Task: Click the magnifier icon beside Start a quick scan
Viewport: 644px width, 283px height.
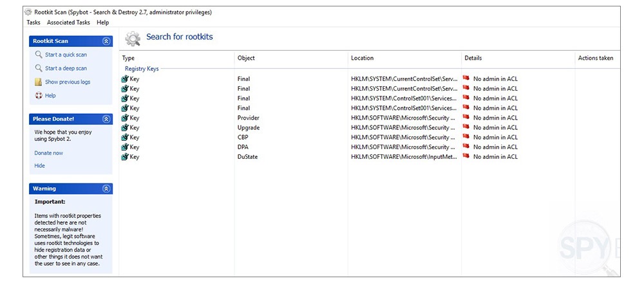Action: tap(39, 55)
